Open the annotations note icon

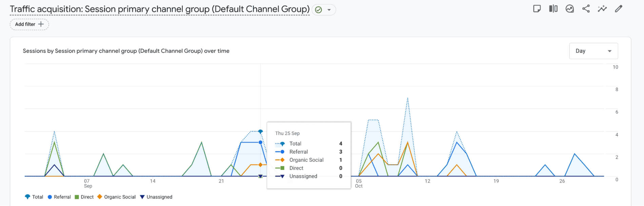[x=537, y=9]
